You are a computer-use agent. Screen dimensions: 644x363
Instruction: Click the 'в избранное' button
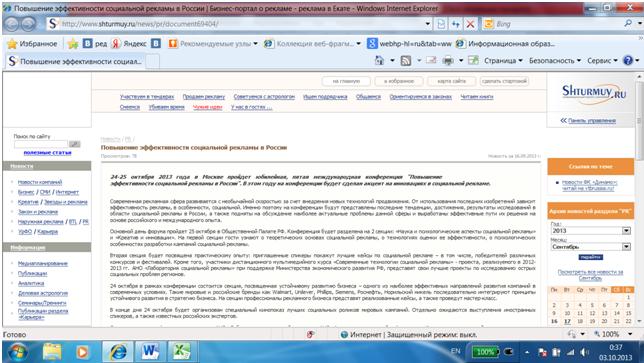click(399, 81)
